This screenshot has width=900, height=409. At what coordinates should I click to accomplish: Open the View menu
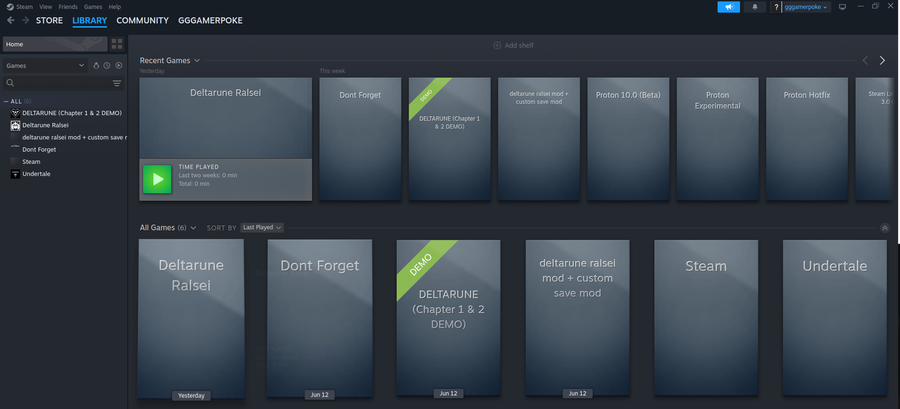pos(46,7)
